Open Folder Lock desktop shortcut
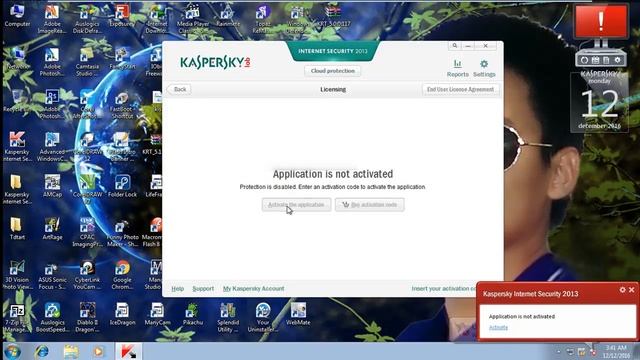This screenshot has width=640, height=360. 122,186
